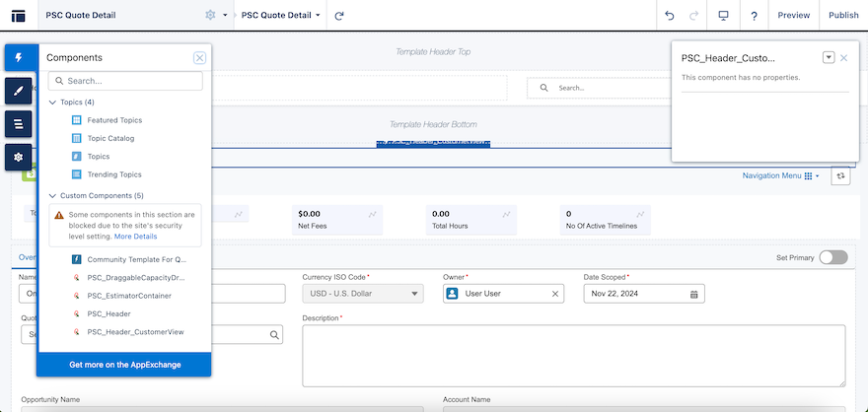
Task: Click the Total Hours trend icon
Action: (506, 214)
